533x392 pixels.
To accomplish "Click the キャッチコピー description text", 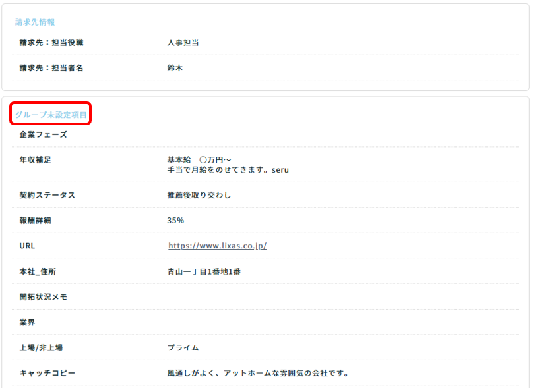I will (x=257, y=374).
